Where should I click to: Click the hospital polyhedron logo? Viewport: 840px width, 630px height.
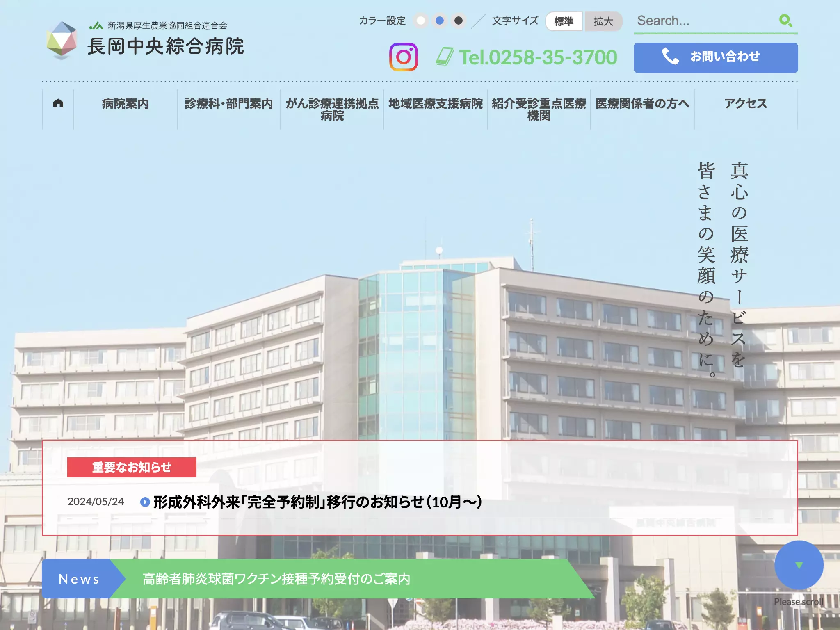(x=62, y=40)
